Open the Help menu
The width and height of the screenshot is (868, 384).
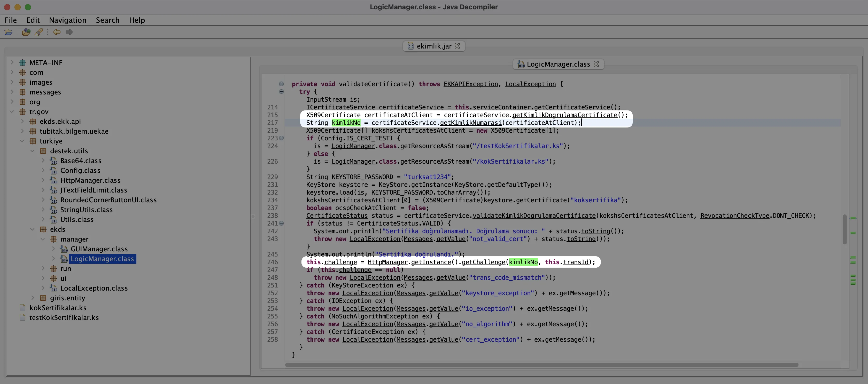click(137, 20)
